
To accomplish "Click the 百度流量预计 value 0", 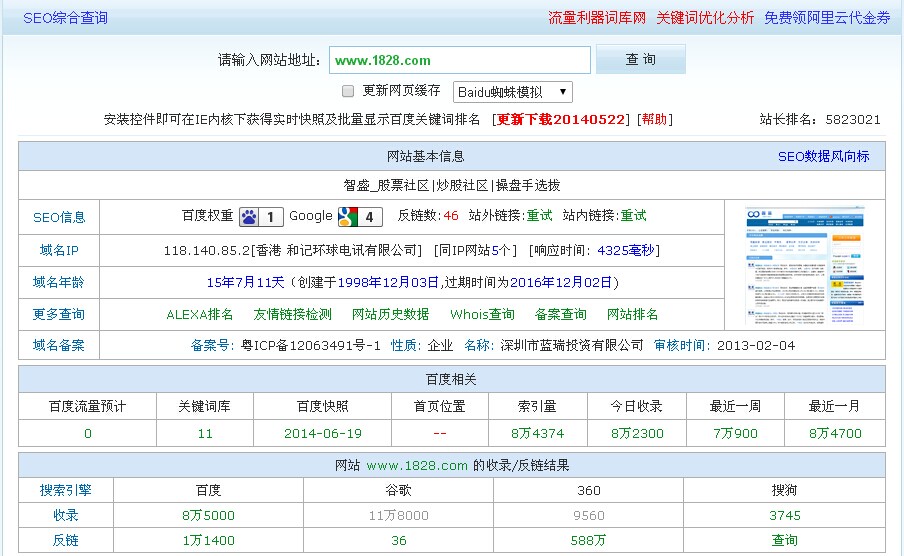I will point(88,434).
